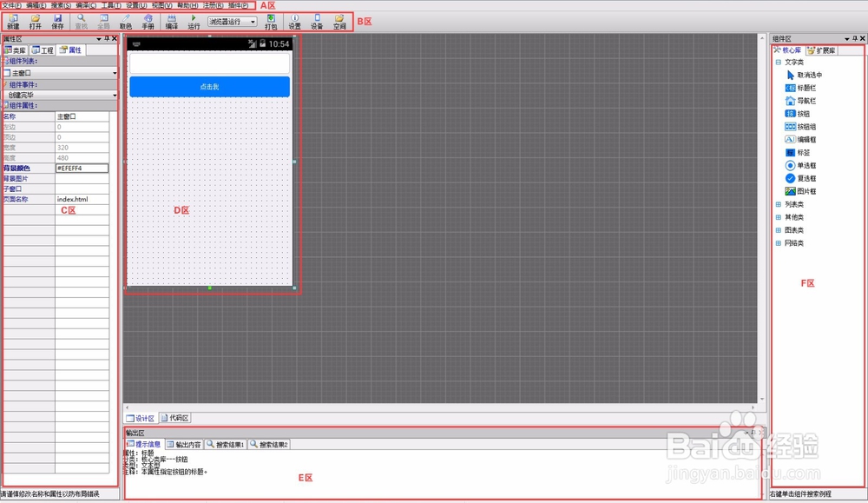Switch to the 工程 tab
Screen dimensions: 868x503
[43, 50]
